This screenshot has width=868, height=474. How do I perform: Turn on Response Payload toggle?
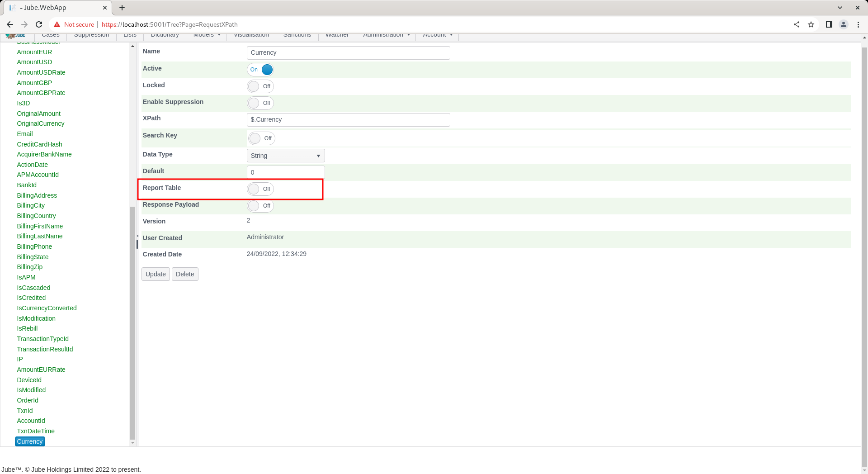[260, 206]
